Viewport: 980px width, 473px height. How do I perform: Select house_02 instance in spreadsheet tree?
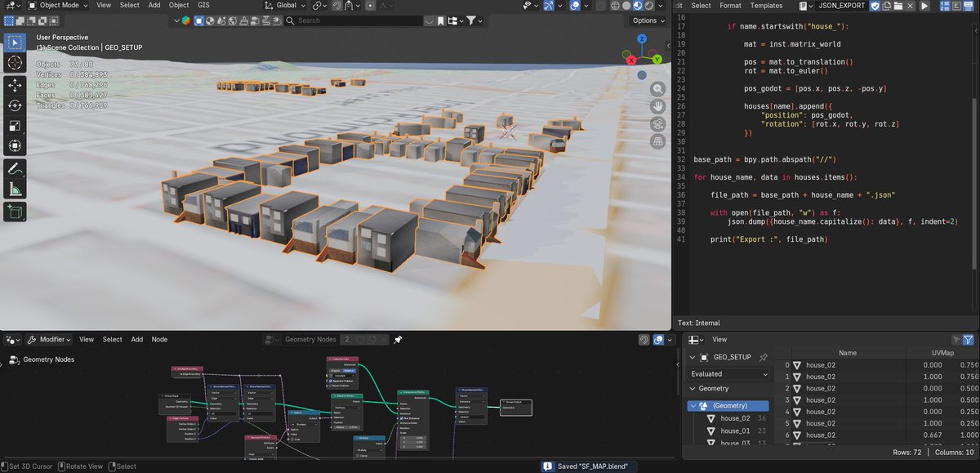735,418
